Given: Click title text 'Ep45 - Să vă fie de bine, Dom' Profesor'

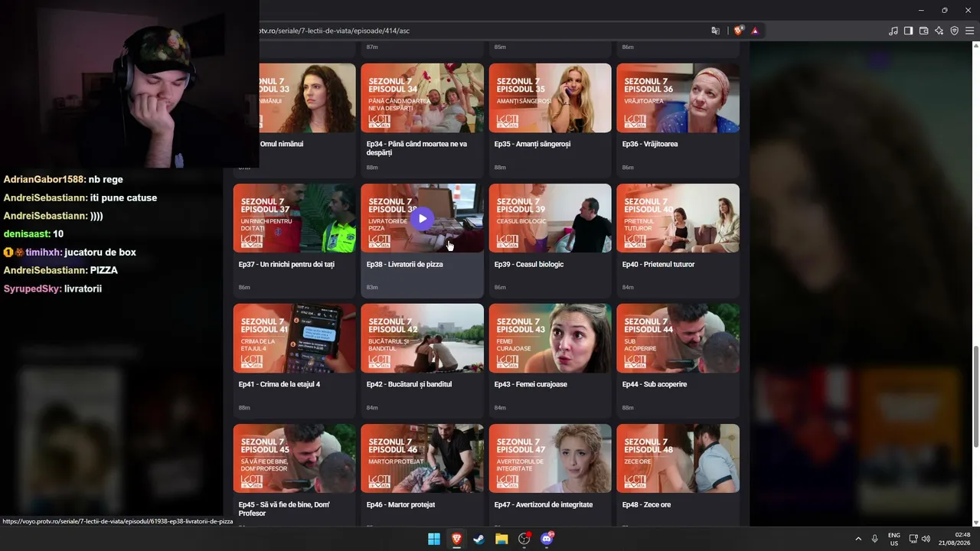Looking at the screenshot, I should coord(284,509).
